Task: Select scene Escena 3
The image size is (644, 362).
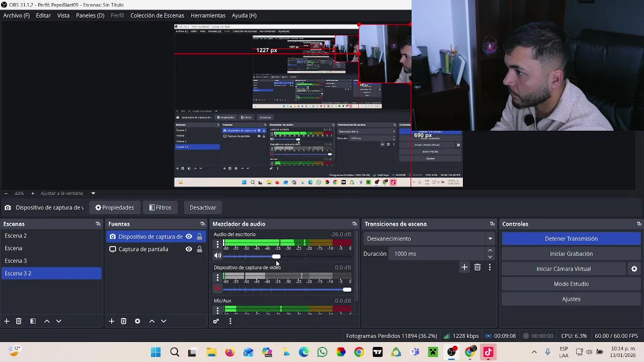Action: coord(51,261)
